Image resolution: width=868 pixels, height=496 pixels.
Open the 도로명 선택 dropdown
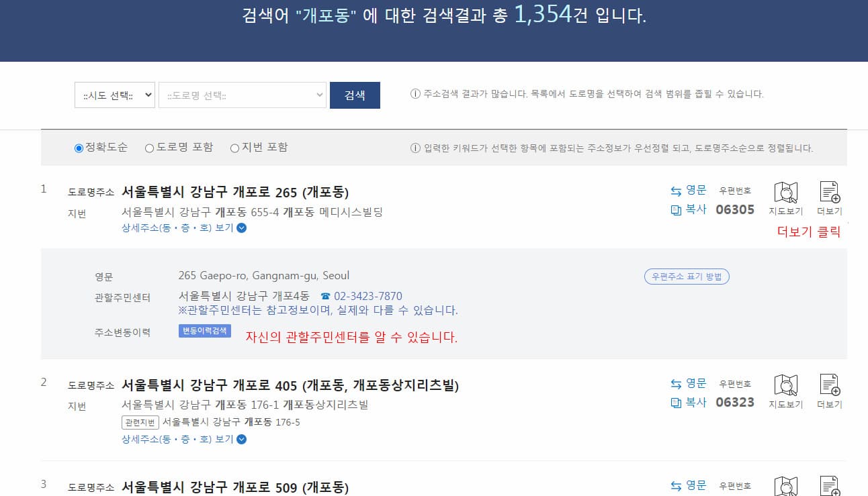243,95
